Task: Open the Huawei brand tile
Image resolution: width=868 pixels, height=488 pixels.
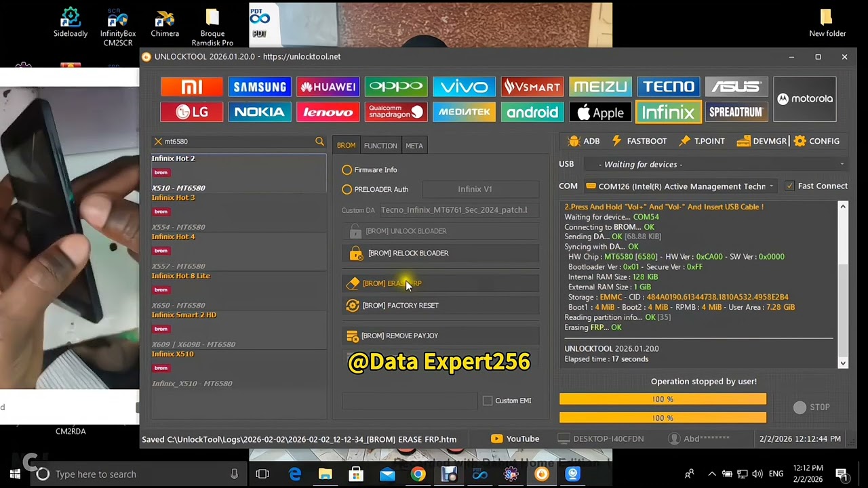Action: [x=328, y=87]
